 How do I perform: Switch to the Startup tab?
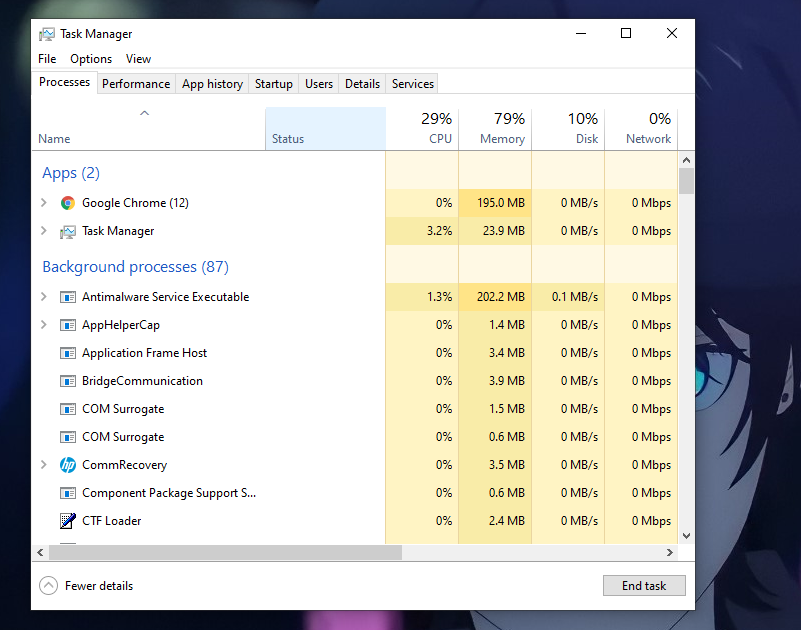274,84
